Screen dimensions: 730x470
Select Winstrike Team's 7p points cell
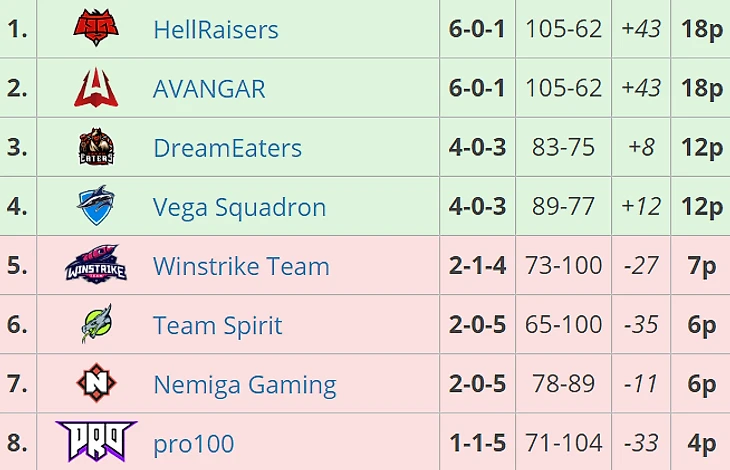[702, 266]
